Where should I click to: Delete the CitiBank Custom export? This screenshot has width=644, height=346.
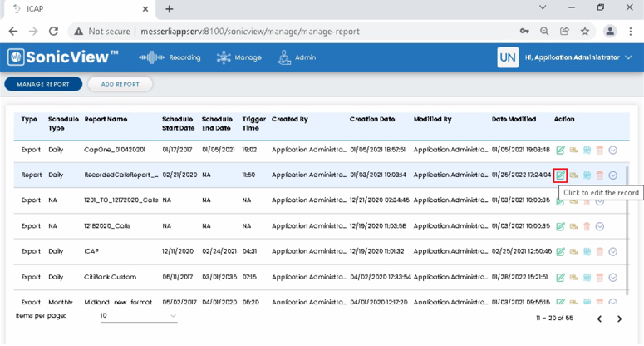point(600,278)
